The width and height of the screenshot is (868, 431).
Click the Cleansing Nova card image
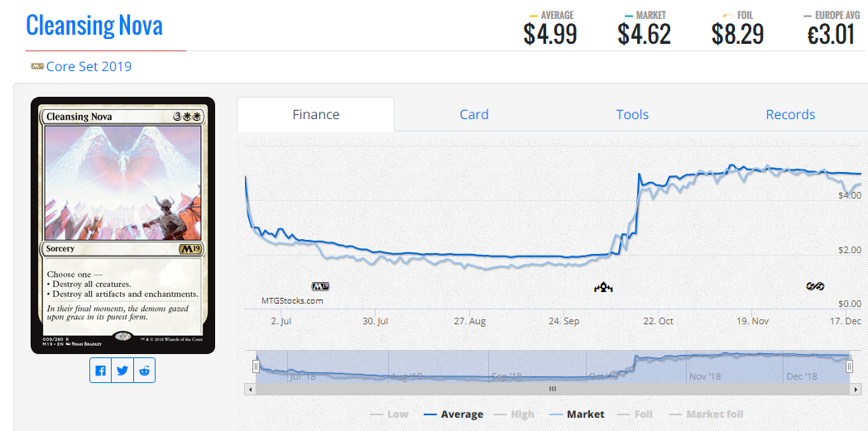(x=123, y=225)
